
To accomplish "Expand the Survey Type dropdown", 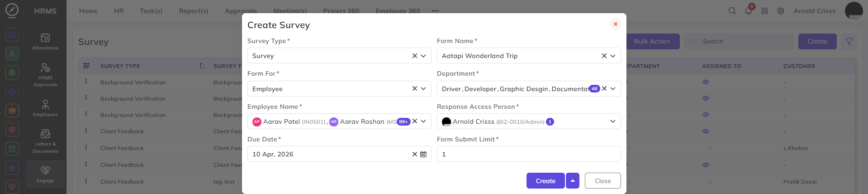I will point(423,56).
